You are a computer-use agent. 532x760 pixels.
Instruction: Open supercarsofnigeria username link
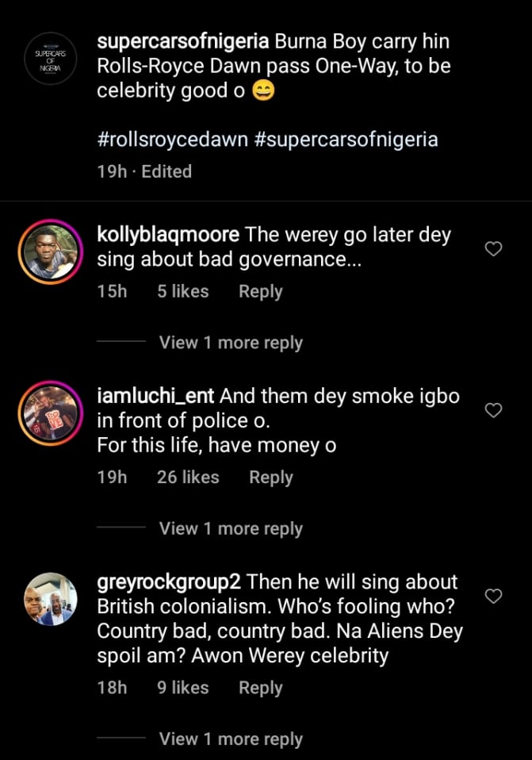(183, 42)
